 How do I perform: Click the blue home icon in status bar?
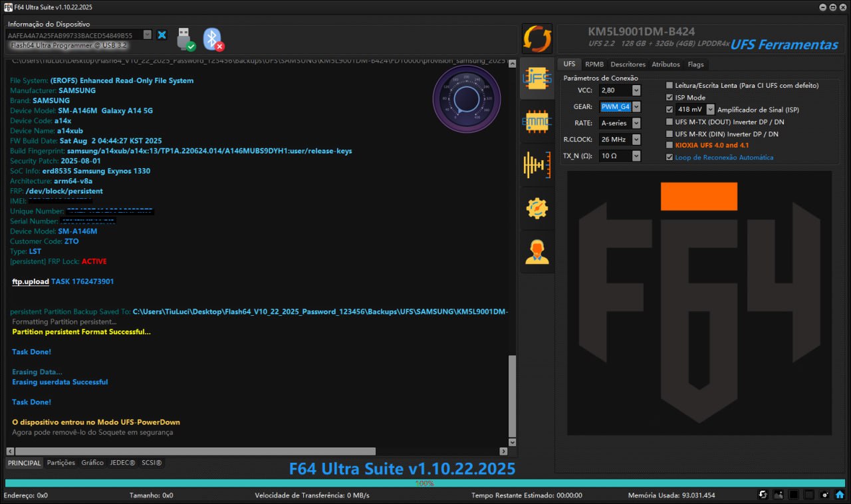click(840, 495)
